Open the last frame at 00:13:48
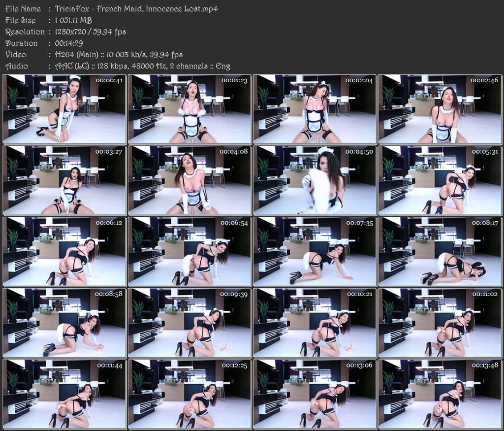 point(440,394)
